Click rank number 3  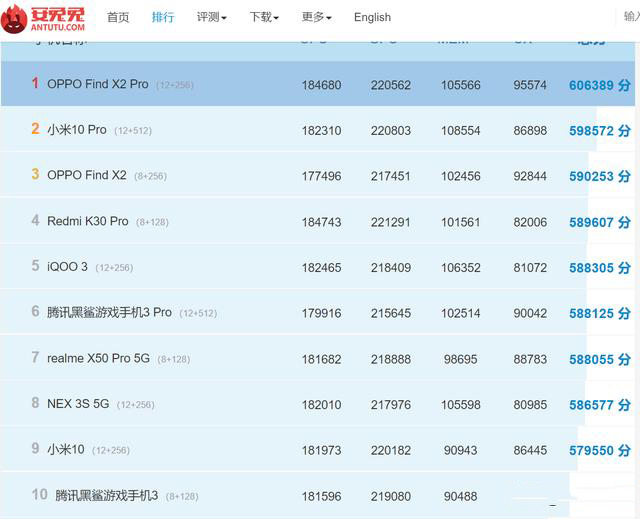pyautogui.click(x=36, y=175)
